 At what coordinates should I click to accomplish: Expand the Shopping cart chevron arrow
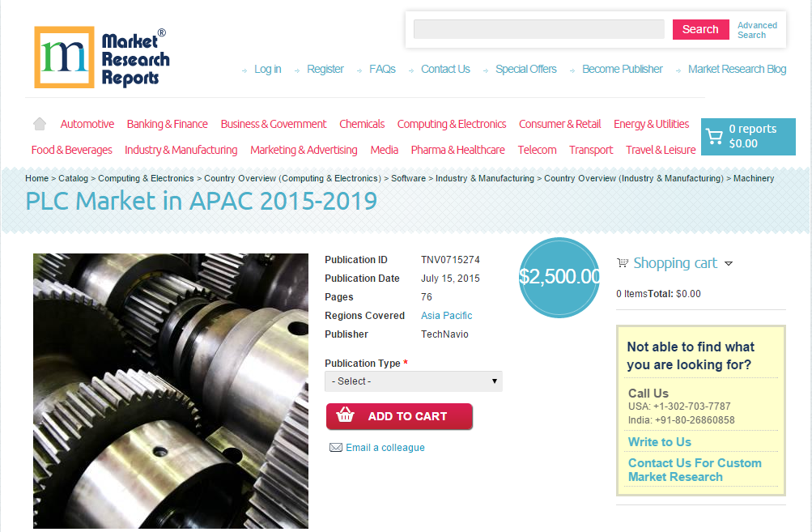click(729, 263)
